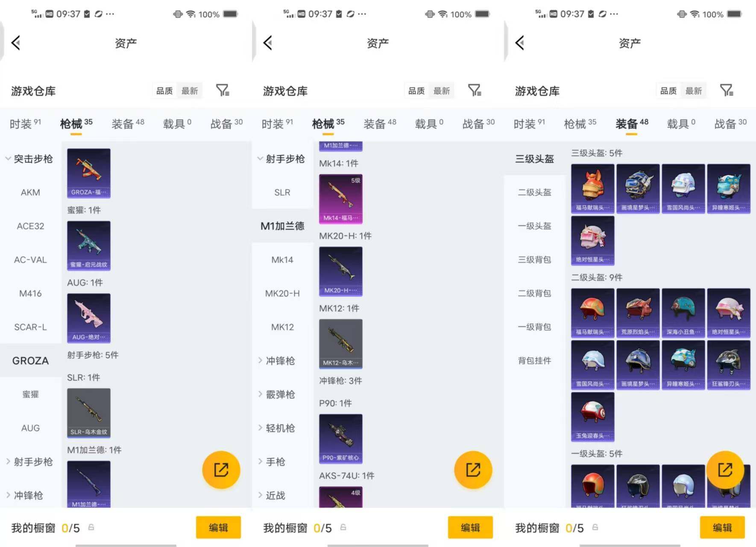Tap the back arrow on the rightmost screen
756x547 pixels.
519,42
